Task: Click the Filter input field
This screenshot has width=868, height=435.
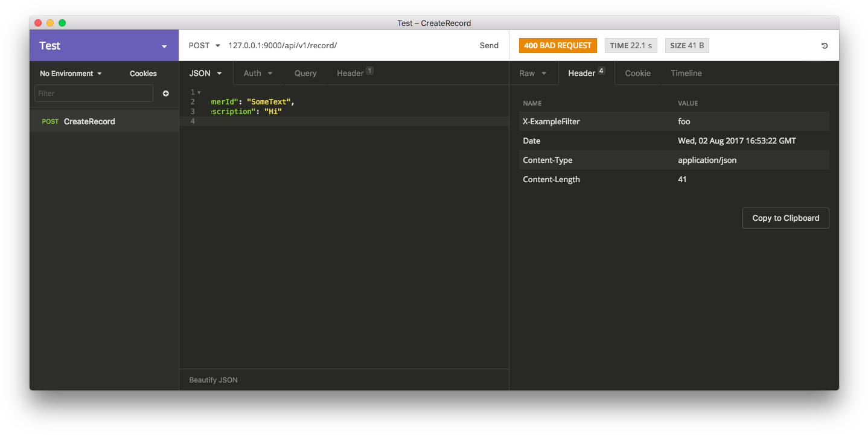Action: coord(94,94)
